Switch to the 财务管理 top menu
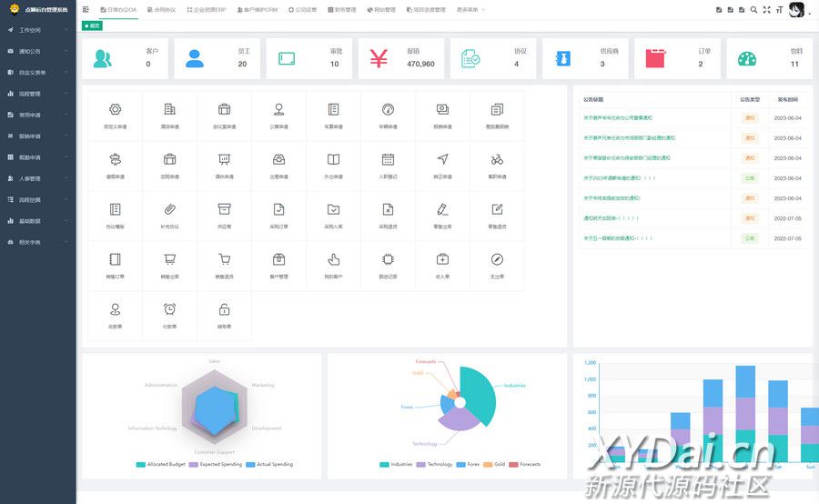The height and width of the screenshot is (504, 819). [342, 10]
